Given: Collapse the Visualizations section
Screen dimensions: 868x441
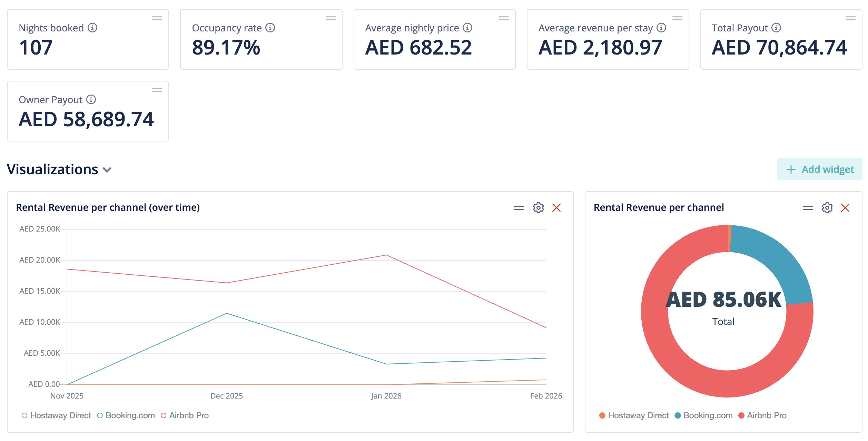Looking at the screenshot, I should tap(107, 170).
